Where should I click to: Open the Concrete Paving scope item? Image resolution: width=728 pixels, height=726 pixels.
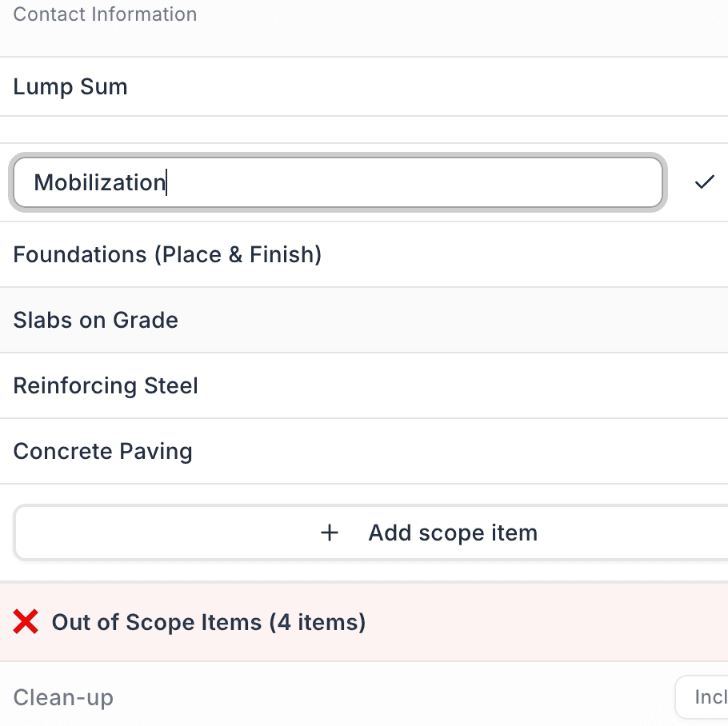click(102, 451)
